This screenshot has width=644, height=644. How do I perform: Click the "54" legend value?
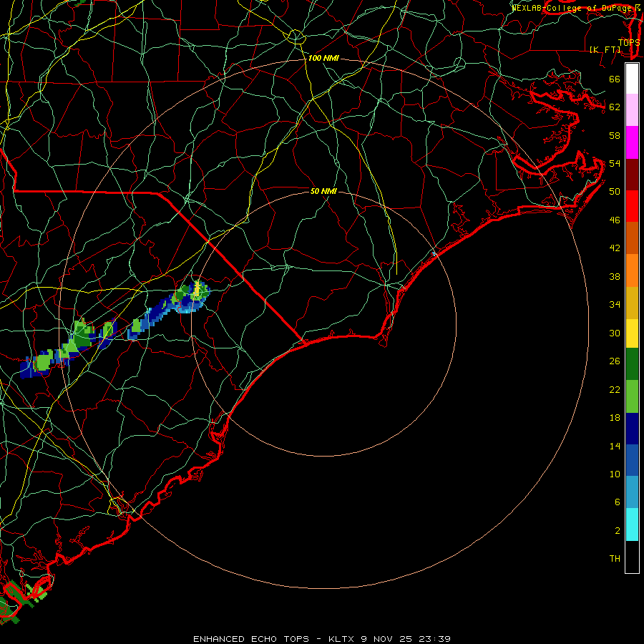point(615,163)
